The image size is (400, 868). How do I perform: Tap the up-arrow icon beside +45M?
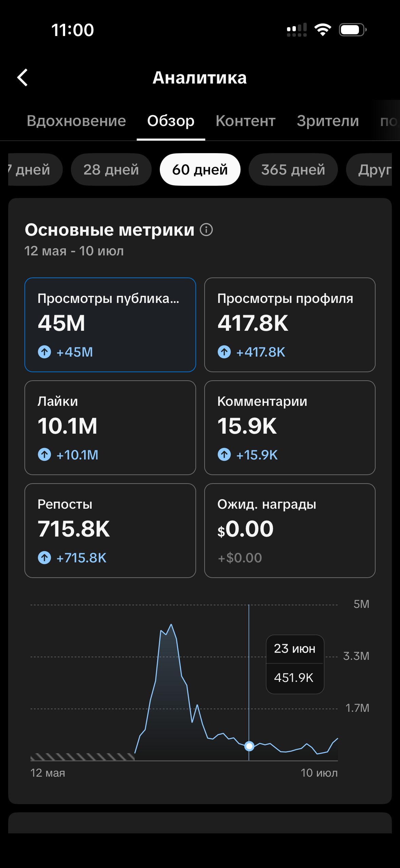click(44, 352)
